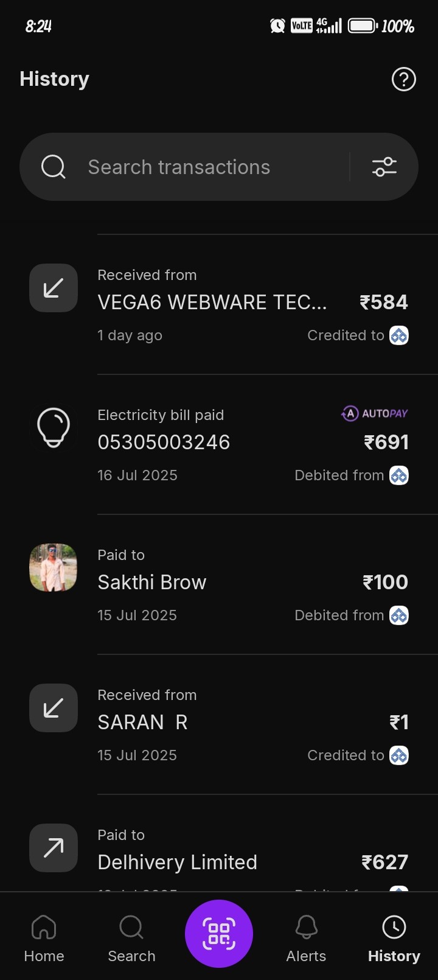Open the Alerts tab
The image size is (438, 980).
(x=306, y=939)
